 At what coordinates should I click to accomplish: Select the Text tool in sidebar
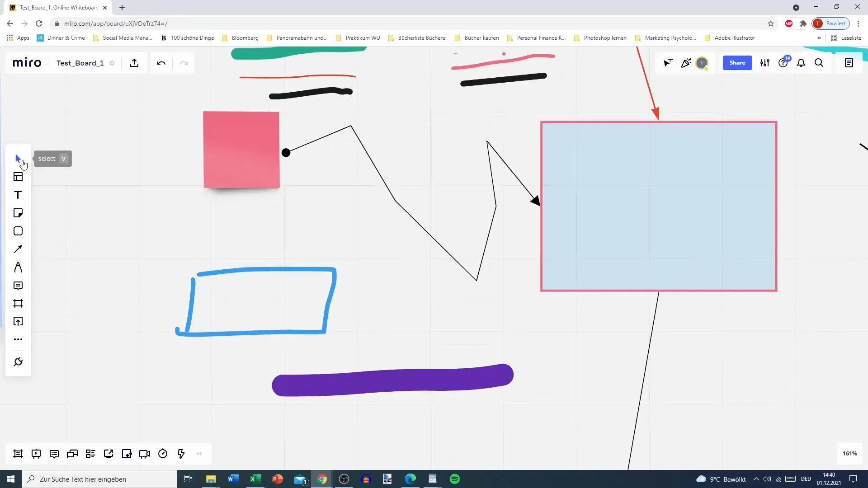tap(18, 195)
